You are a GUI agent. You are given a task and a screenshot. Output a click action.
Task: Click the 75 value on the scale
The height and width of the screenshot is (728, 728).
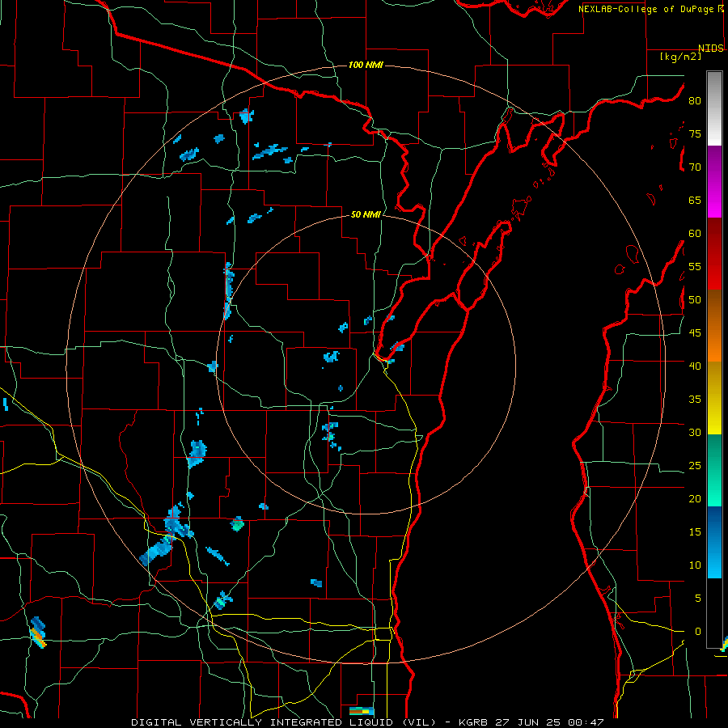coord(695,134)
